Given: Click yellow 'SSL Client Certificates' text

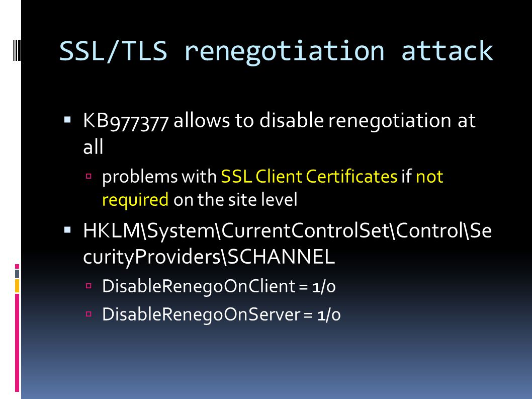Looking at the screenshot, I should tap(309, 176).
